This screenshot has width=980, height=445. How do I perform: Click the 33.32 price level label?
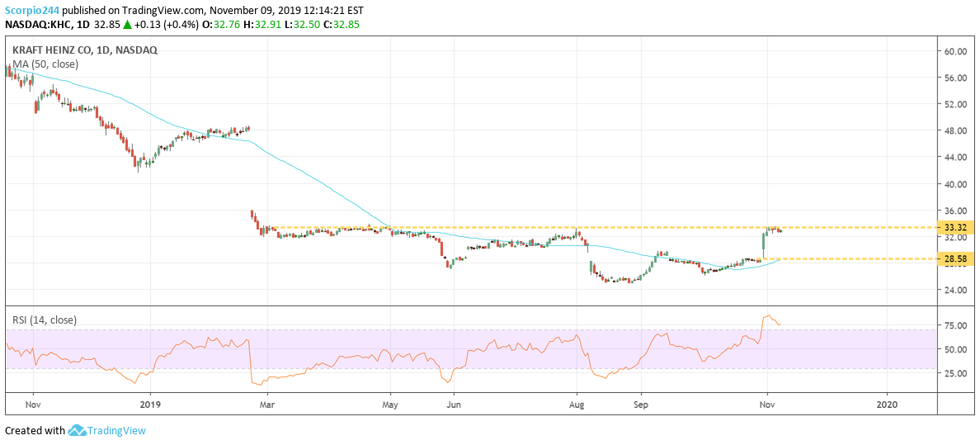coord(954,227)
